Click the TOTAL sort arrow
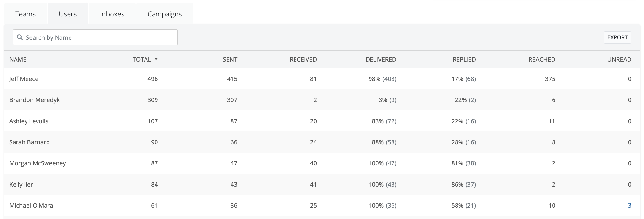The image size is (644, 219). click(156, 59)
